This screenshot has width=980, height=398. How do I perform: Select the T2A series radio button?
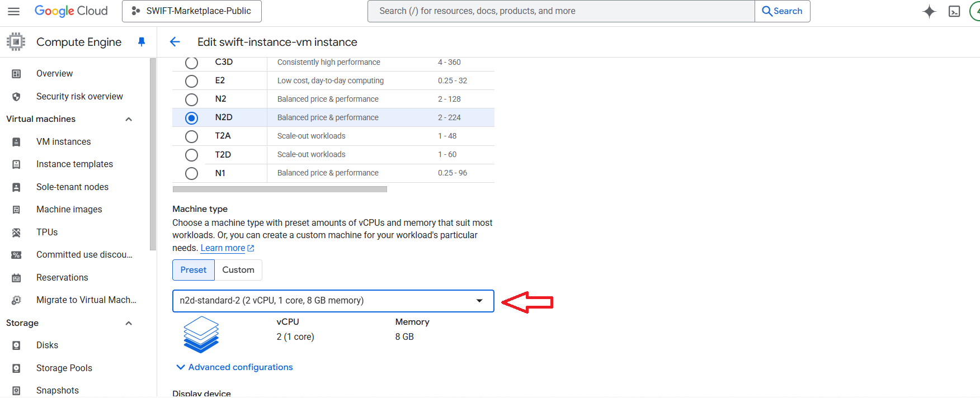(x=191, y=136)
